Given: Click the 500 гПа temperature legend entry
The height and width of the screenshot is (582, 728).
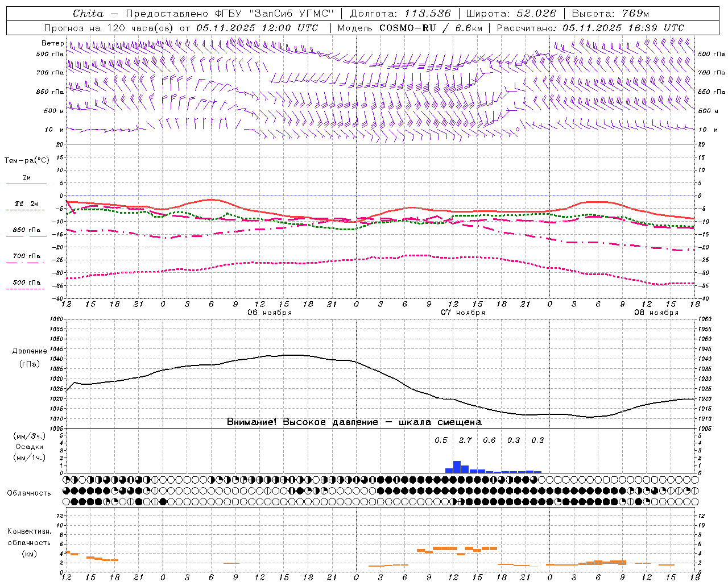Looking at the screenshot, I should click(x=27, y=282).
